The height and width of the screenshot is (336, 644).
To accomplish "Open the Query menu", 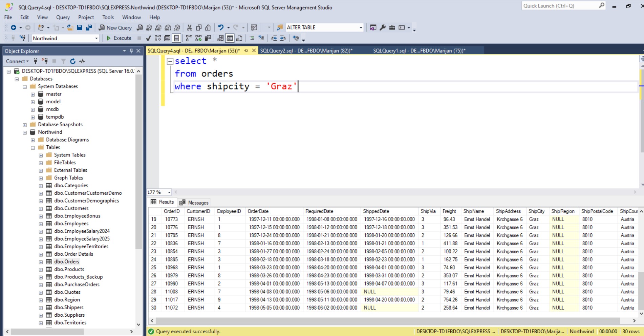I will 63,17.
